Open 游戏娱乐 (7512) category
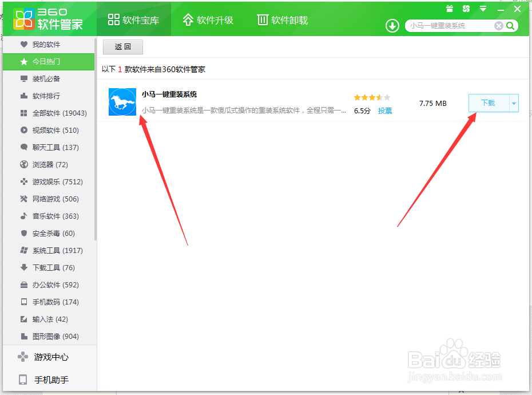 [x=49, y=181]
